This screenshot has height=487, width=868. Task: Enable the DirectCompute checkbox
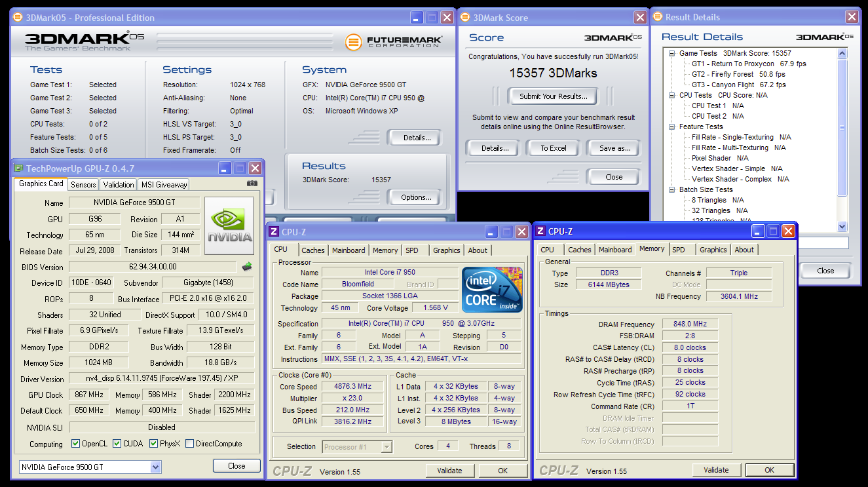(189, 444)
